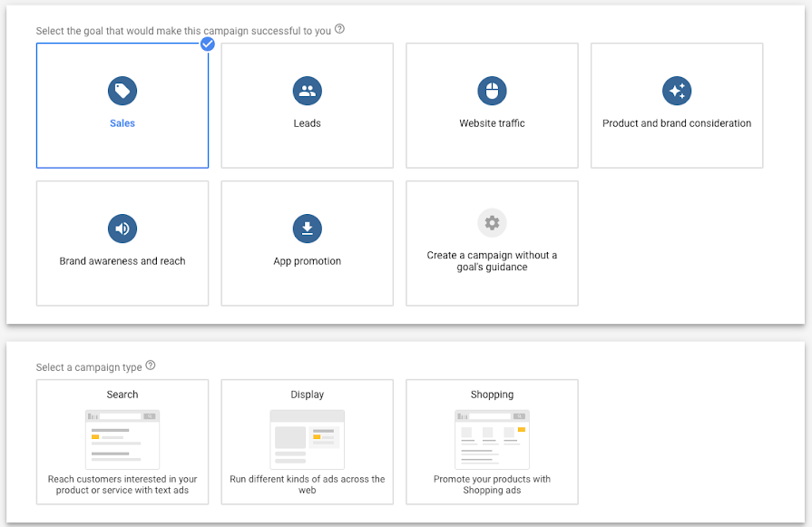Viewport: 812px width, 527px height.
Task: Open the help tooltip beside campaign type
Action: [x=152, y=366]
